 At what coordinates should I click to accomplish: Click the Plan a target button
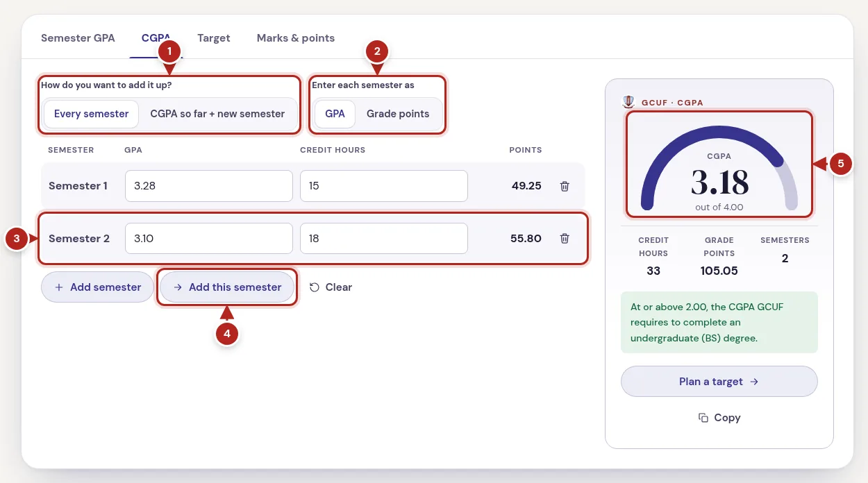tap(719, 382)
